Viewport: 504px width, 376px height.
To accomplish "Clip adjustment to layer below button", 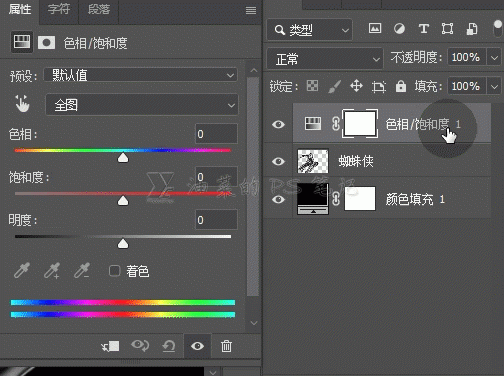I will pos(110,346).
